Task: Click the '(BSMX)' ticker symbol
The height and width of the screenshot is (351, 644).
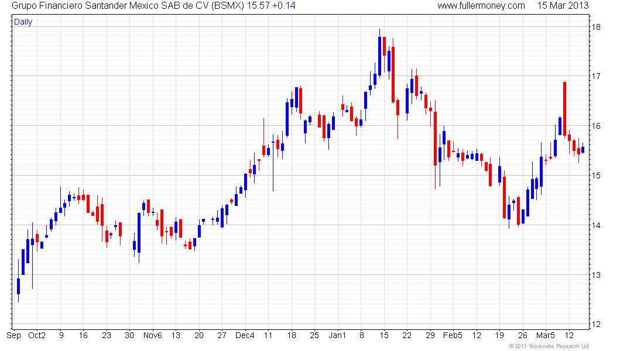Action: [x=228, y=6]
